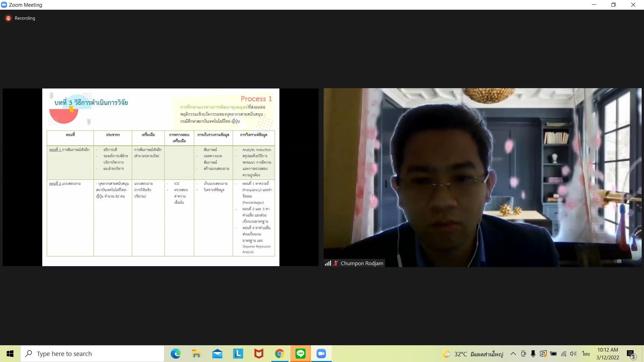Click the 'Type here to search' box
The image size is (644, 362).
[x=92, y=354]
